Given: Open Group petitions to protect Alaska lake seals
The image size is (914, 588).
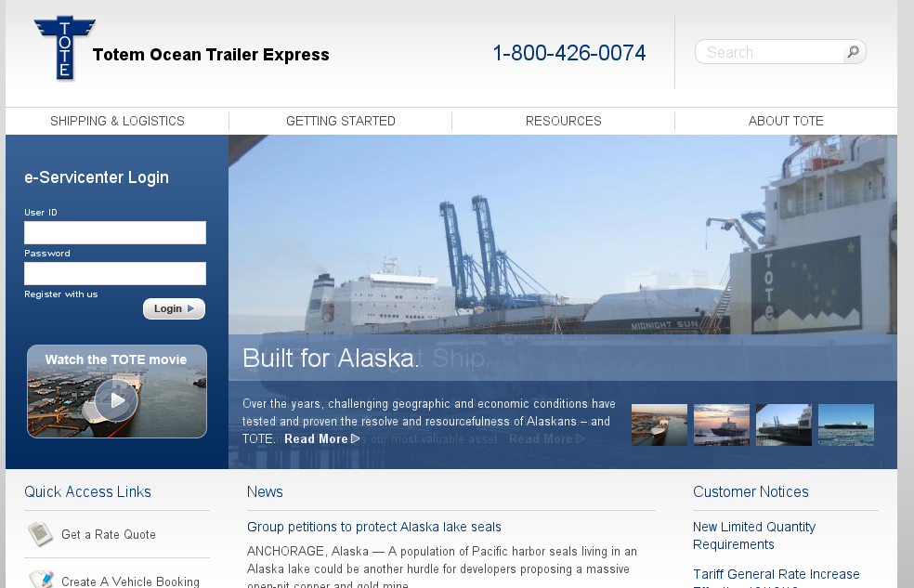Looking at the screenshot, I should click(373, 527).
